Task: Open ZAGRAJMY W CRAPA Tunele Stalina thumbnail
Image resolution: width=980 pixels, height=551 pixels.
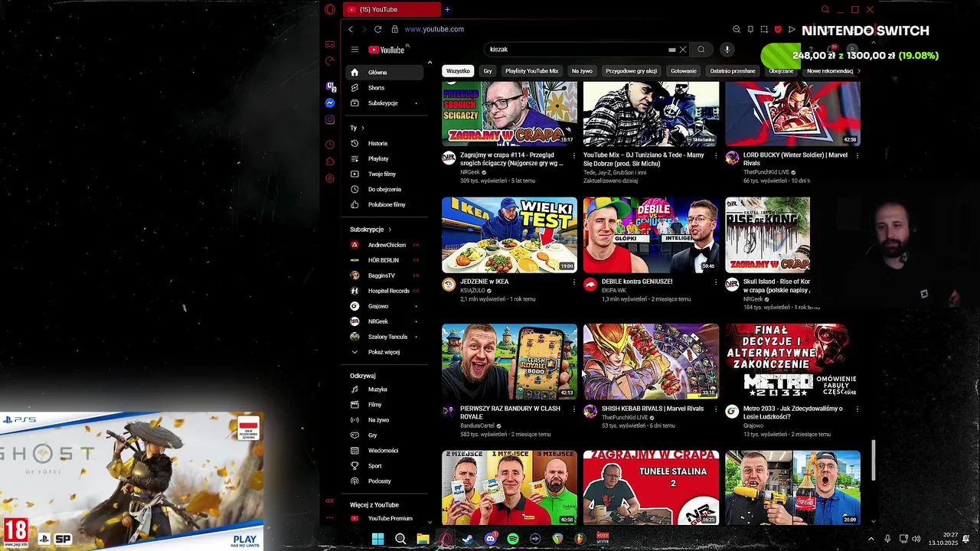Action: coord(651,487)
